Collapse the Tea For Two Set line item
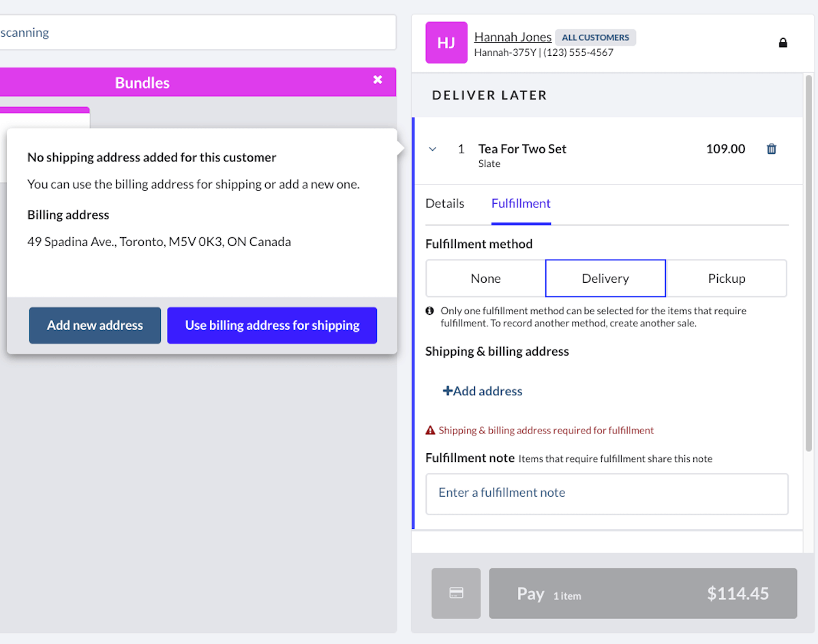The height and width of the screenshot is (644, 818). (433, 149)
